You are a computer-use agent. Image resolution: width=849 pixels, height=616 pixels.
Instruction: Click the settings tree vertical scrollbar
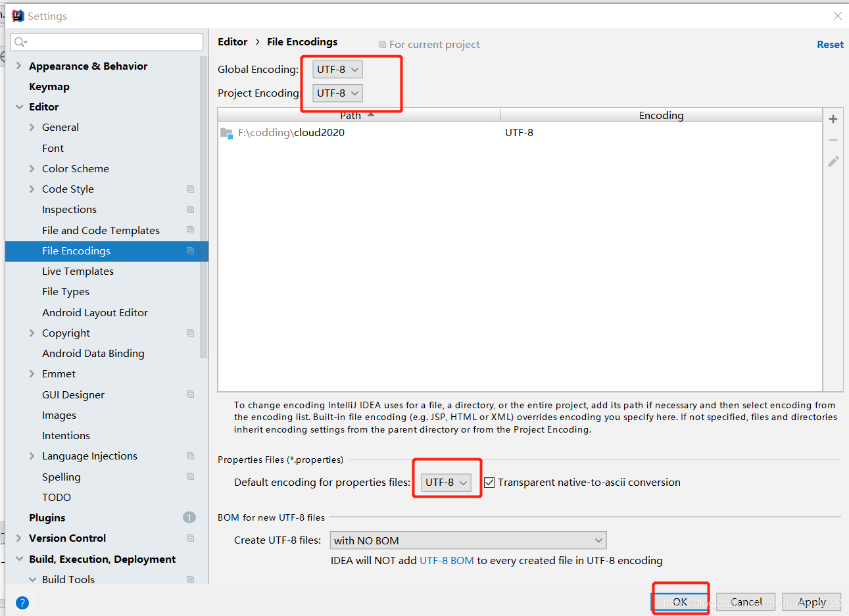[x=204, y=207]
